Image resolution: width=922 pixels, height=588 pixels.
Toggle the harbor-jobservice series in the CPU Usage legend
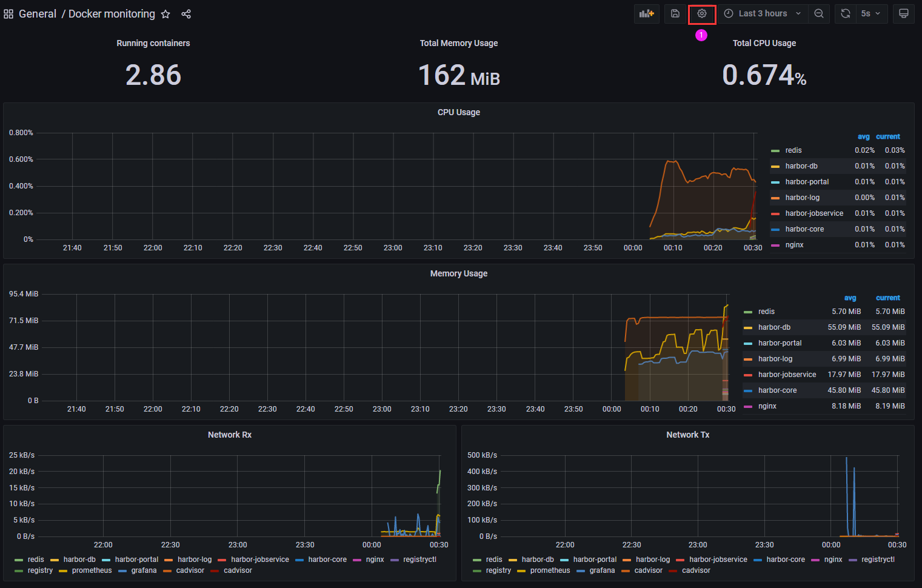coord(814,213)
